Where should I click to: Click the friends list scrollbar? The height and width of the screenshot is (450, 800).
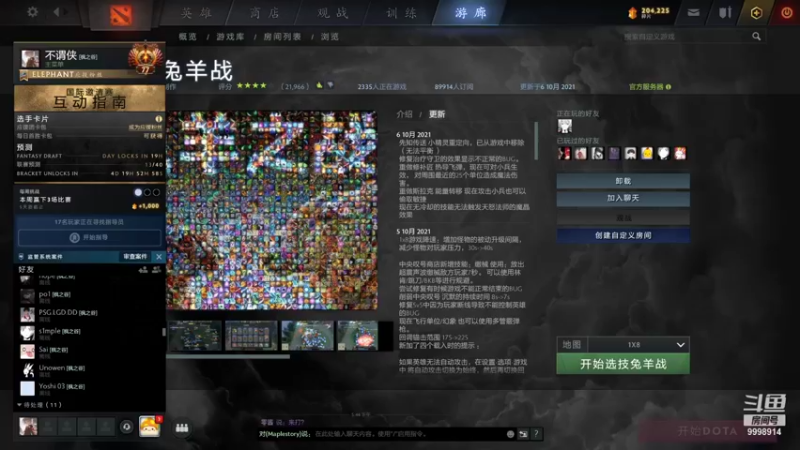click(x=164, y=332)
